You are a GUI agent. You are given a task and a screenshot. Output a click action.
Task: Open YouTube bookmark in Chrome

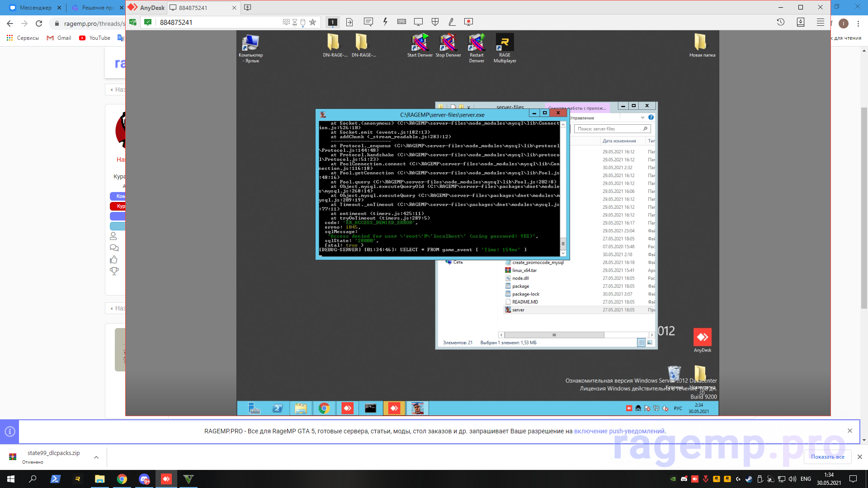pyautogui.click(x=94, y=38)
